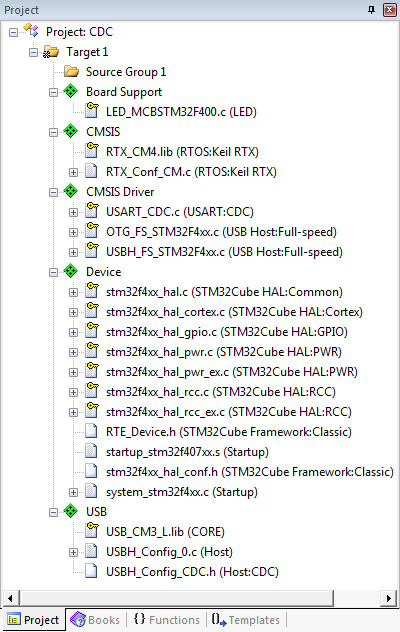Expand stm32f4xx_hal_rcc.c dependencies
This screenshot has height=632, width=400.
click(73, 392)
